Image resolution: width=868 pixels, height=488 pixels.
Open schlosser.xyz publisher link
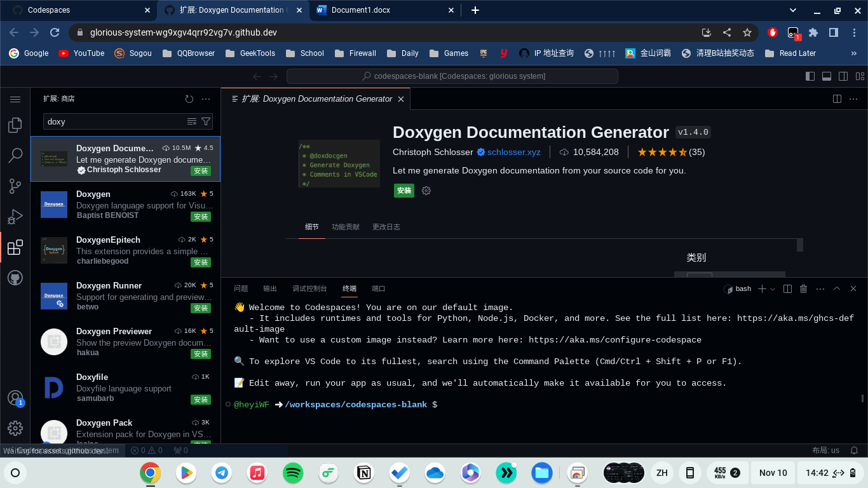tap(513, 152)
